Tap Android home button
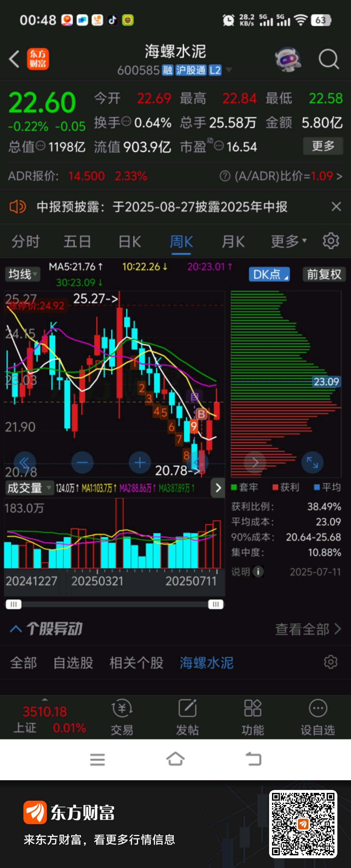Viewport: 351px width, 868px height. coord(175,759)
